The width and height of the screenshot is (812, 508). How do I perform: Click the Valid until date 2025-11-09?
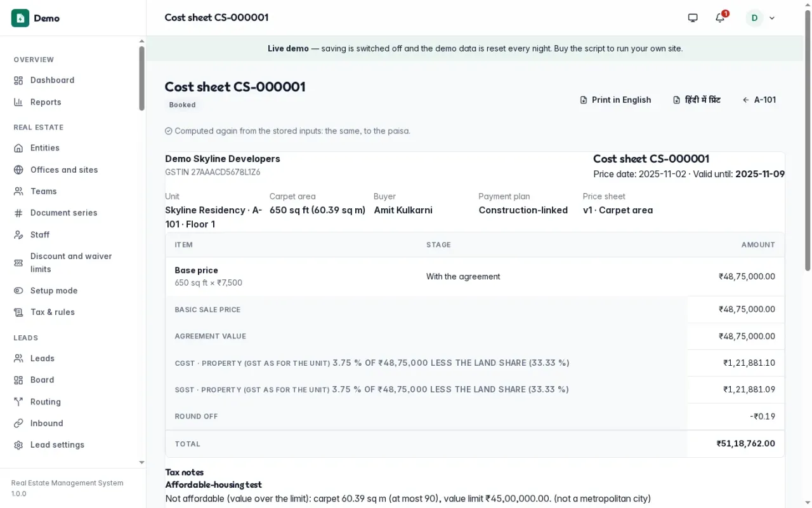click(x=760, y=174)
